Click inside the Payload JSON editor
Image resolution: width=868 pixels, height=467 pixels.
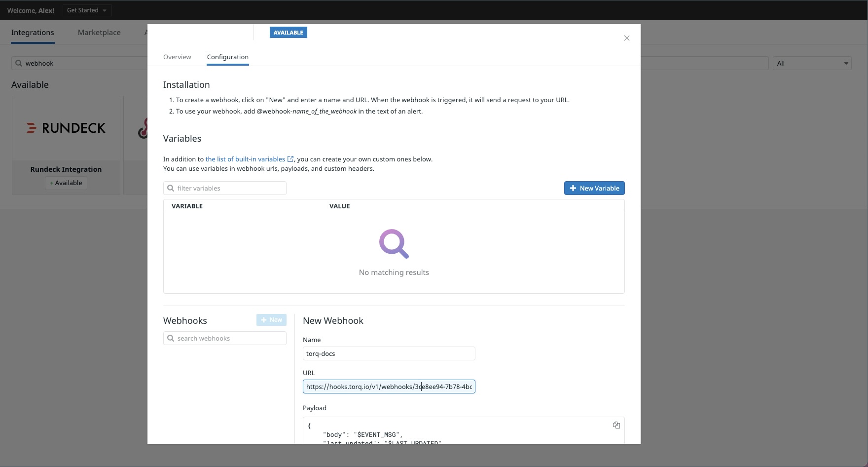(x=464, y=430)
